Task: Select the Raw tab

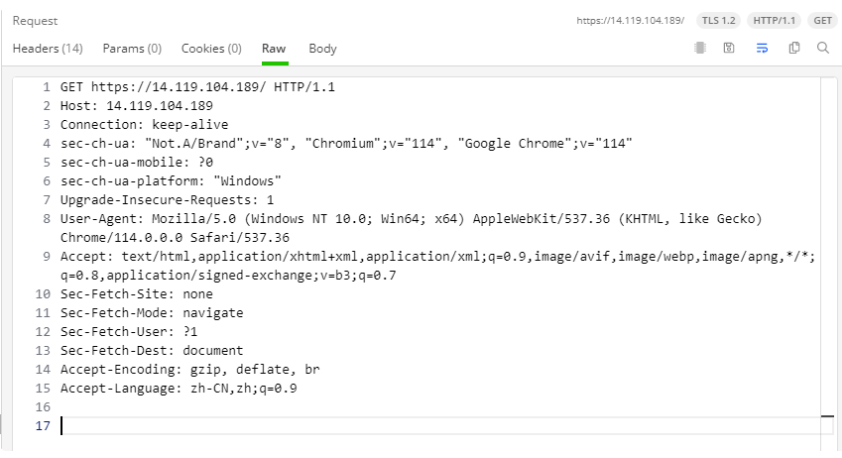Action: click(x=274, y=49)
